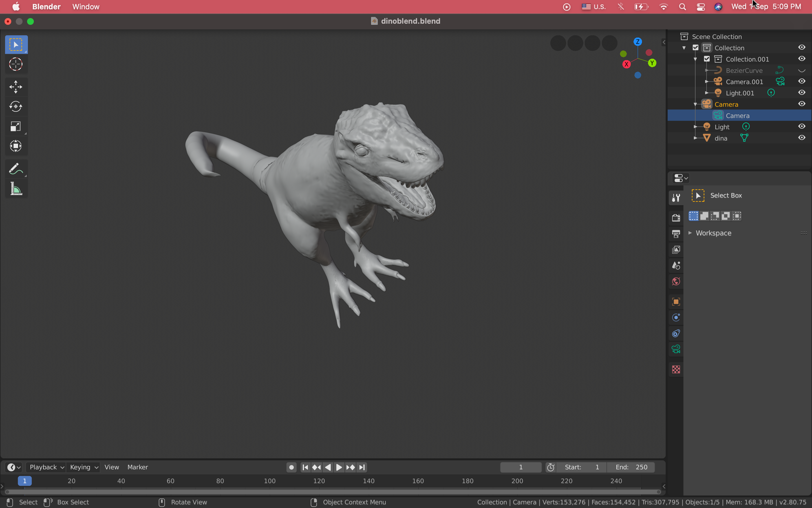Choose the Rotate tool
812x508 pixels.
(16, 106)
